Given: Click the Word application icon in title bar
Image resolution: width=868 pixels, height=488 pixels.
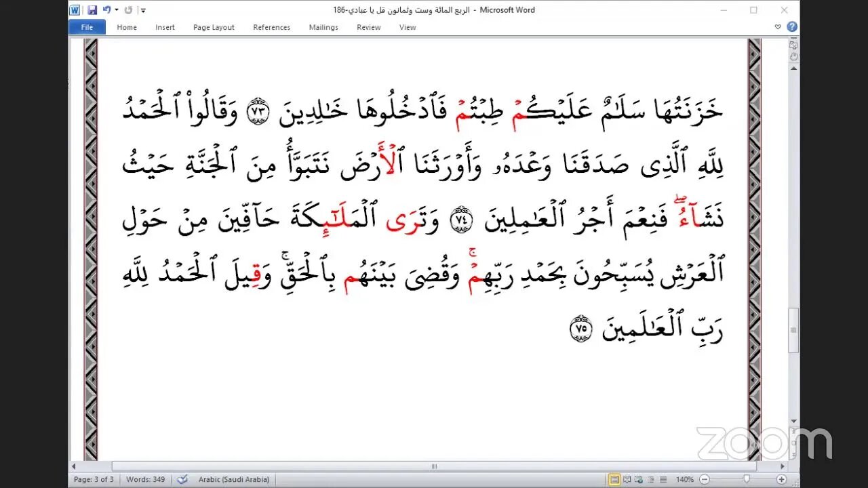Looking at the screenshot, I should [75, 10].
